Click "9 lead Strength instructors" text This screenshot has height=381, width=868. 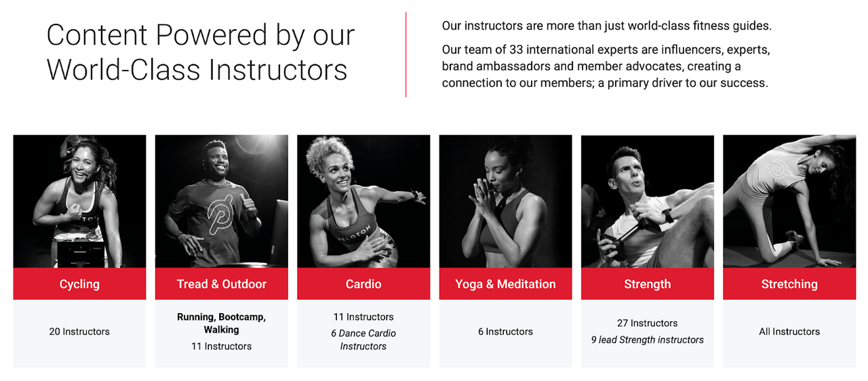coord(647,340)
